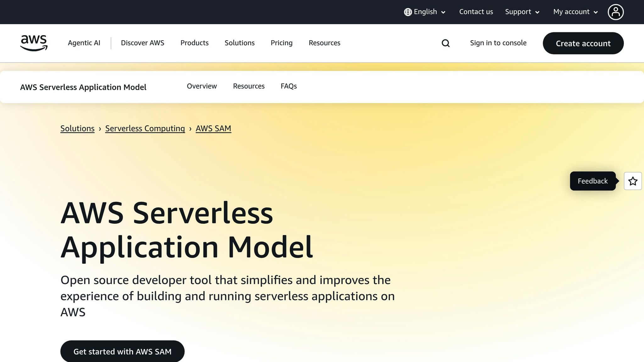644x362 pixels.
Task: Open the Pricing menu
Action: tap(281, 43)
